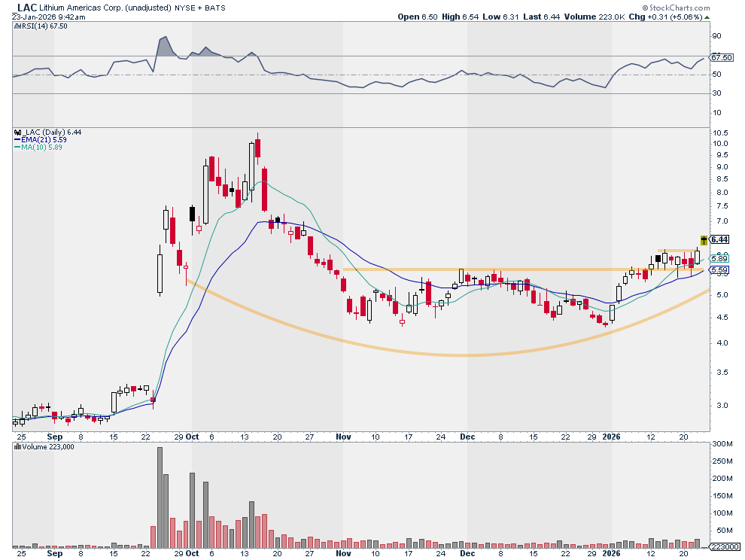This screenshot has height=560, width=745.
Task: Click the NYSE + BATS exchange label
Action: [x=199, y=8]
